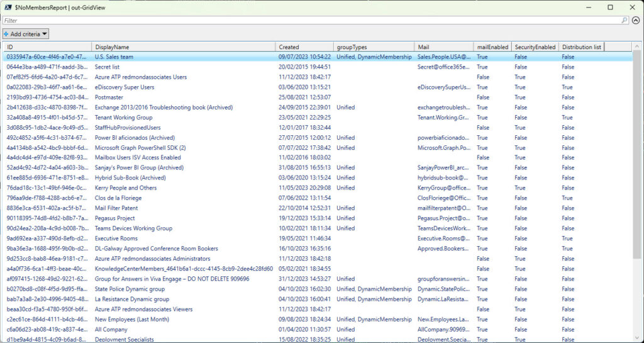
Task: Click mail cell Secret@office365e...
Action: [x=444, y=67]
